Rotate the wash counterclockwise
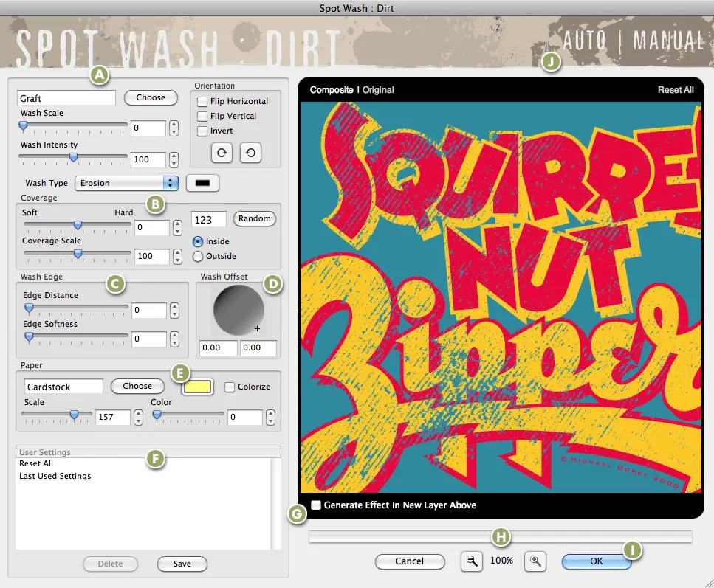Viewport: 714px width, 588px height. 250,153
